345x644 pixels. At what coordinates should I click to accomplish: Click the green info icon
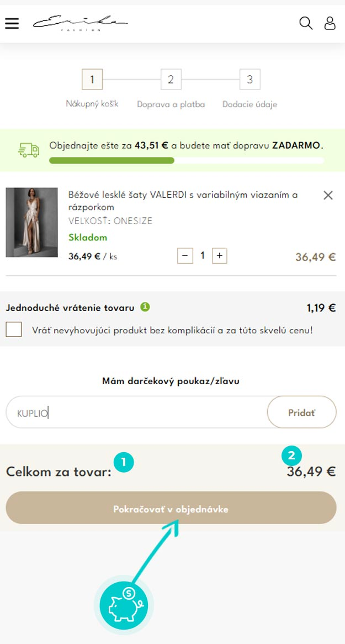pyautogui.click(x=145, y=307)
